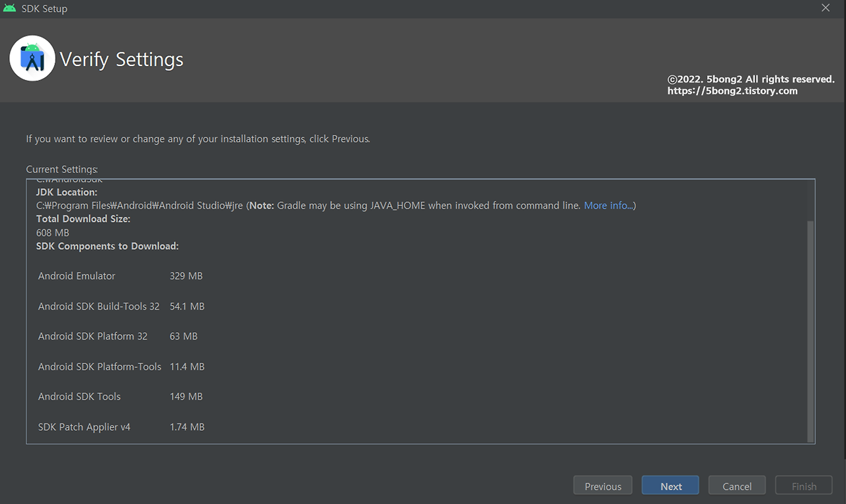The image size is (846, 504).
Task: Click the 1.74 MB size value
Action: 187,427
